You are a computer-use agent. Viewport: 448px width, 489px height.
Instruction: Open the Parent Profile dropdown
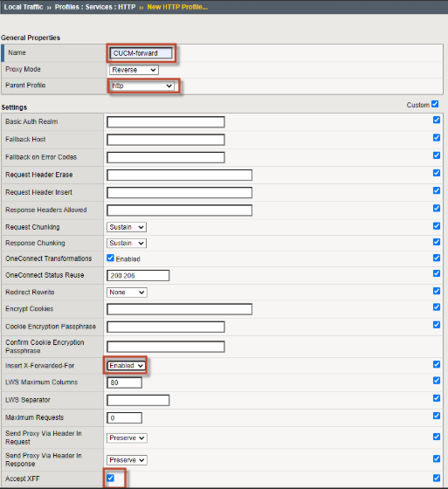point(142,86)
